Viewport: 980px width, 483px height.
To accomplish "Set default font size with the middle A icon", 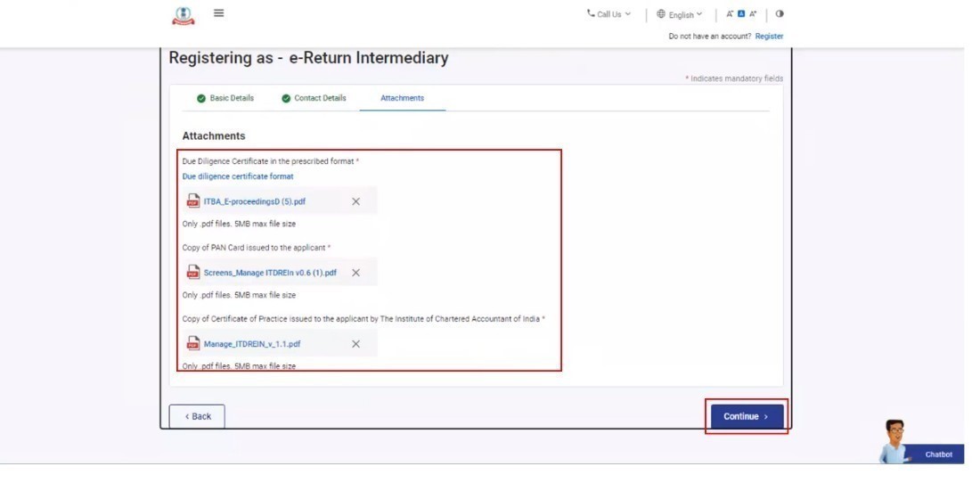I will click(x=741, y=14).
